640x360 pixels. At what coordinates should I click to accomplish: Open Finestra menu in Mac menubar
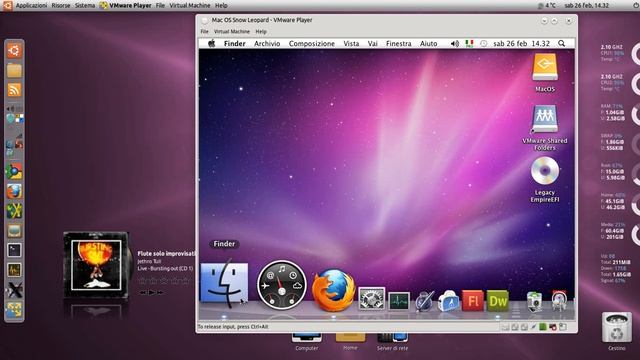398,43
